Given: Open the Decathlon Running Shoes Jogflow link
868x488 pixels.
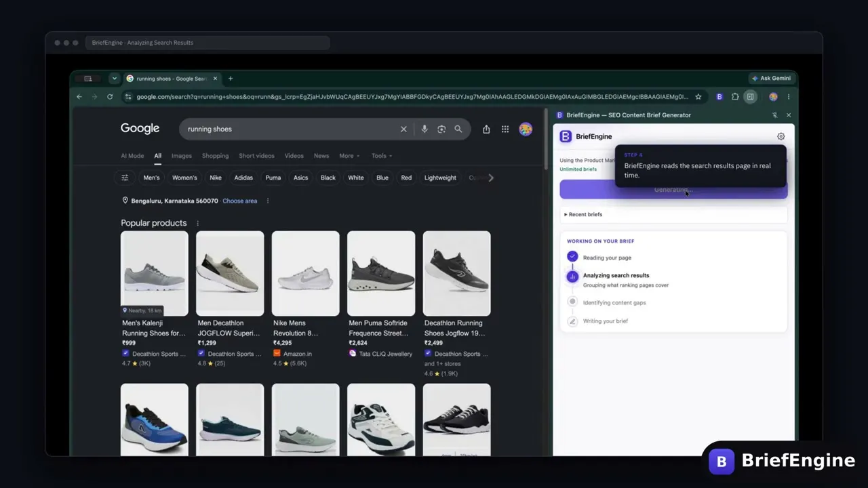Looking at the screenshot, I should point(454,328).
